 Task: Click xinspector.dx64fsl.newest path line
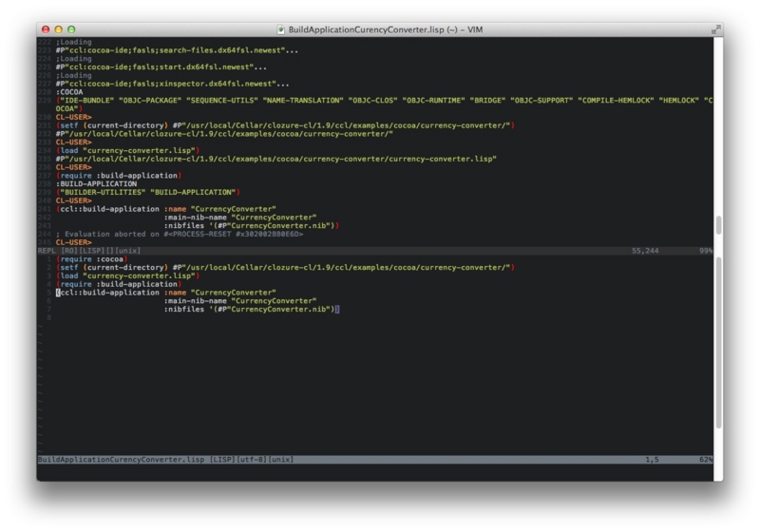point(173,84)
